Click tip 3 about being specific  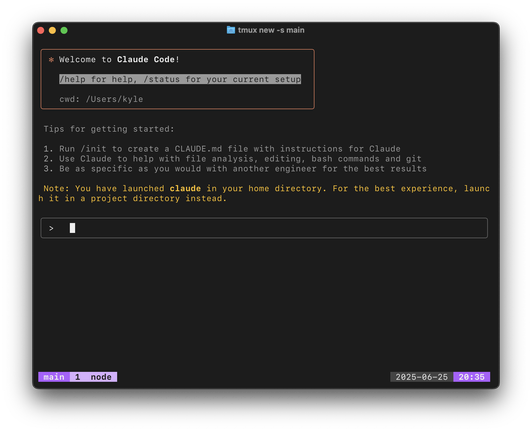click(x=235, y=169)
